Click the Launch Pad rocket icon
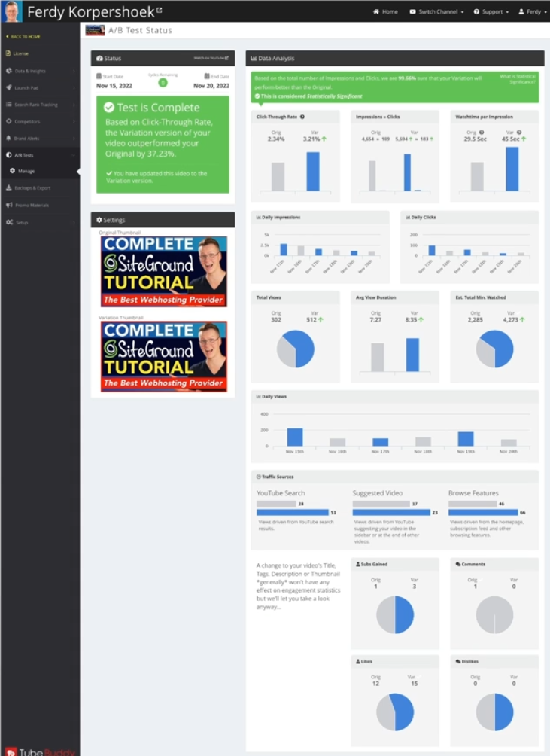This screenshot has width=550, height=756. click(x=8, y=87)
